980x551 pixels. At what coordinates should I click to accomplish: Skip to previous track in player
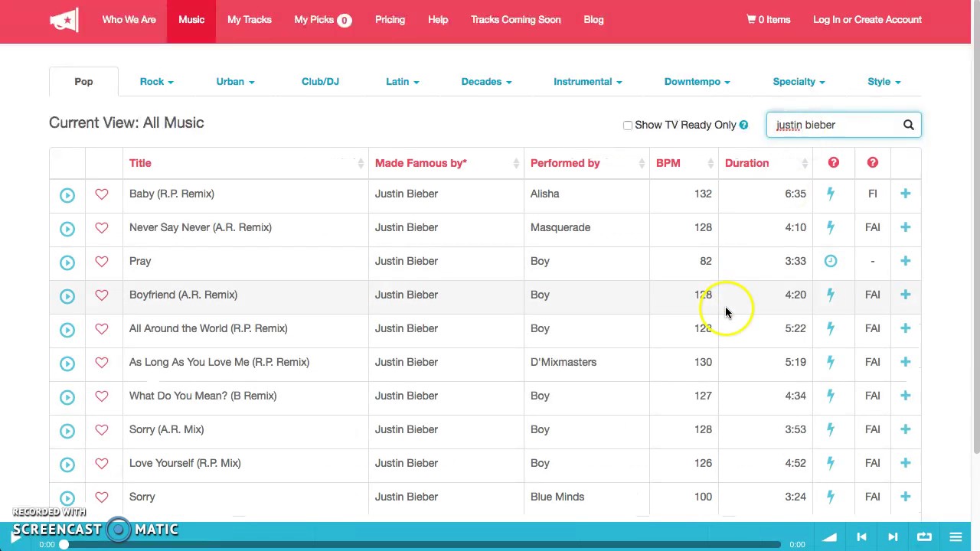coord(861,537)
